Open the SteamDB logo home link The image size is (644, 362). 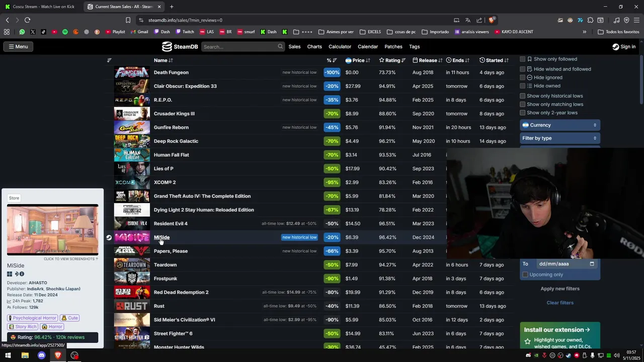point(180,47)
